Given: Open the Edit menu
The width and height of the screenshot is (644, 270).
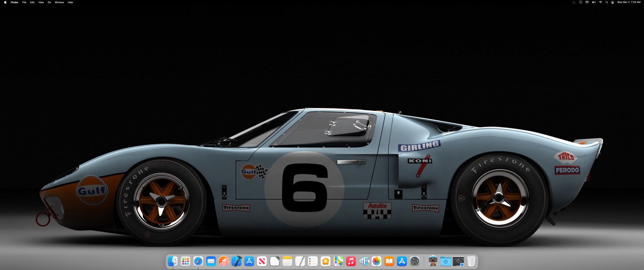Looking at the screenshot, I should tap(32, 2).
